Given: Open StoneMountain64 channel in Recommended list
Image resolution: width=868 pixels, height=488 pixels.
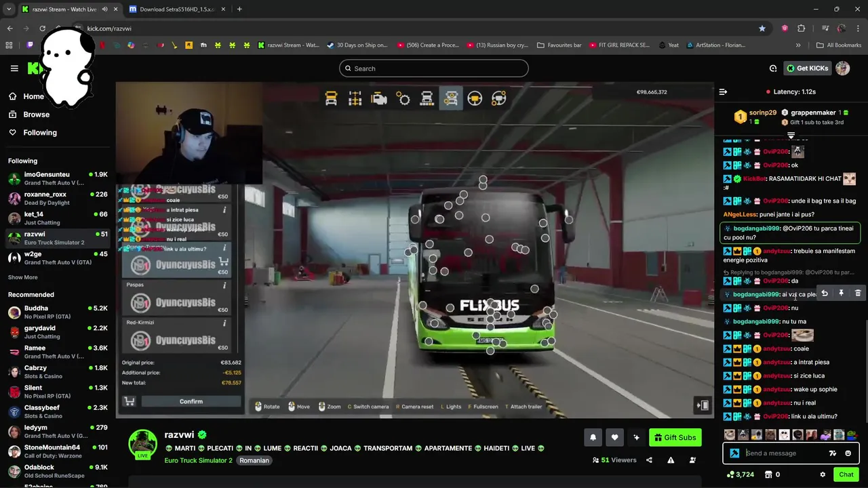Looking at the screenshot, I should point(58,451).
